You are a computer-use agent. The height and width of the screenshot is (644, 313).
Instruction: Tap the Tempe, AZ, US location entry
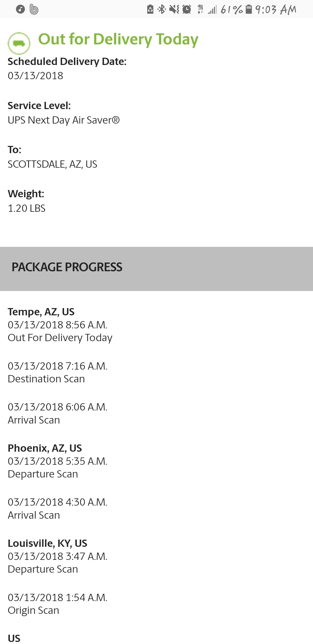pyautogui.click(x=41, y=312)
